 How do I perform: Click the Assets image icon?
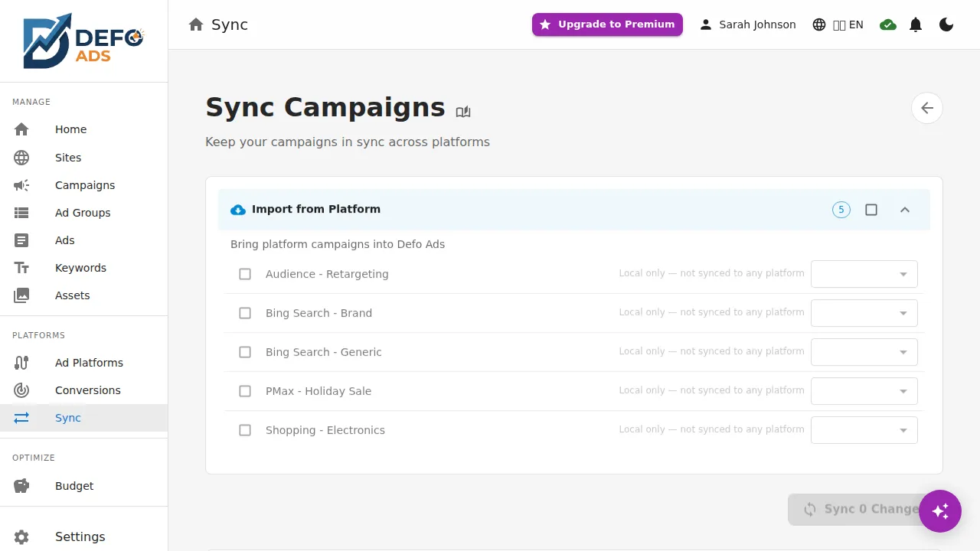click(x=21, y=295)
